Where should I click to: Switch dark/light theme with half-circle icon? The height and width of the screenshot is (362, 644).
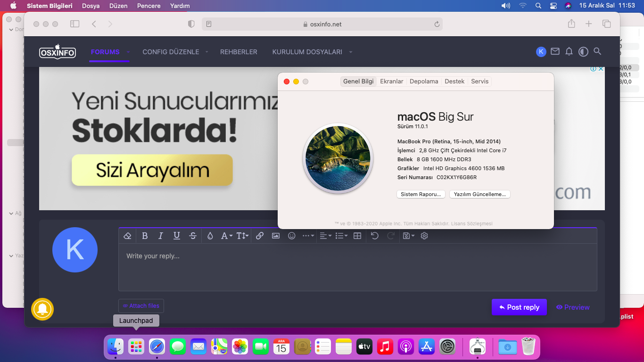click(583, 51)
